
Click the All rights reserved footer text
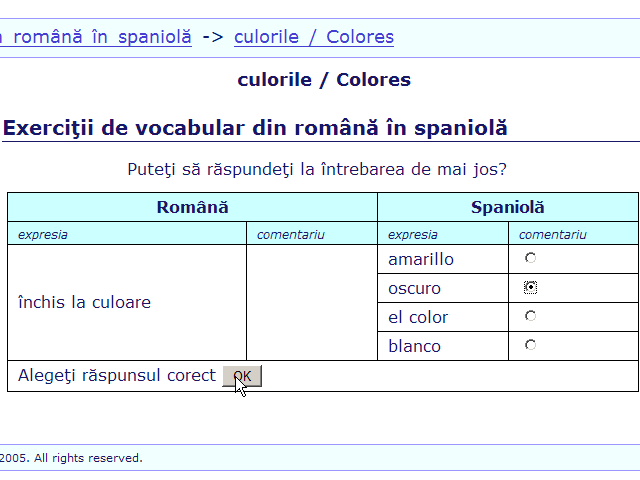(x=88, y=458)
